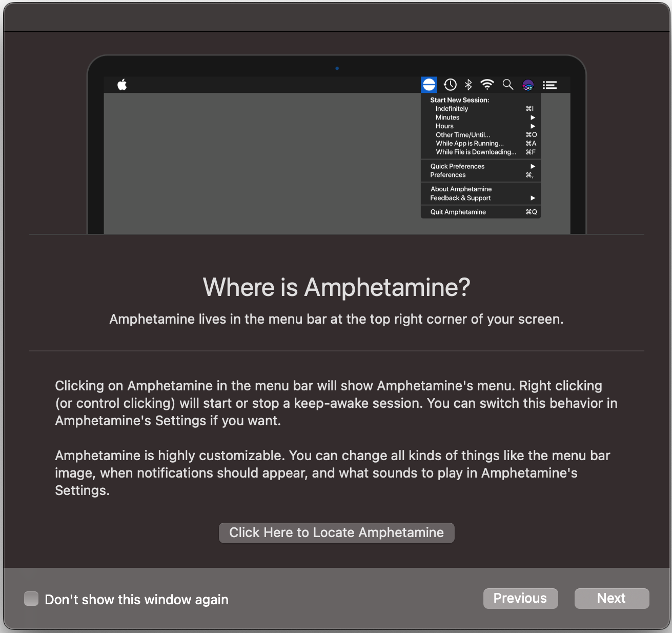Choose While App is Running... menu entry

click(481, 144)
